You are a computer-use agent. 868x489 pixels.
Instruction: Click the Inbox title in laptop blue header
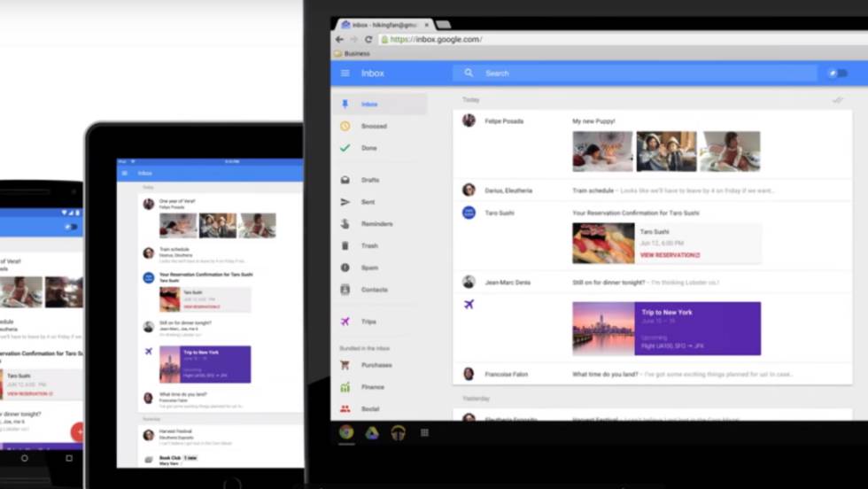(x=373, y=74)
